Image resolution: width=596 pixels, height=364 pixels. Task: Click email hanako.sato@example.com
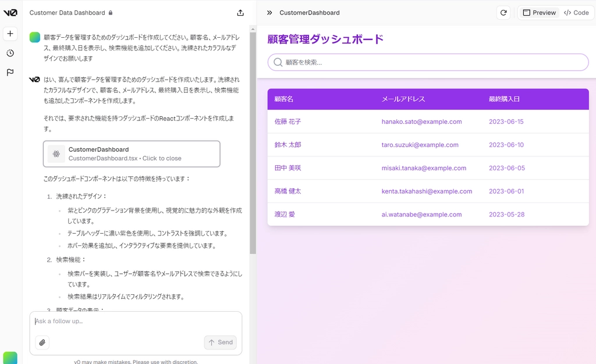[421, 122]
